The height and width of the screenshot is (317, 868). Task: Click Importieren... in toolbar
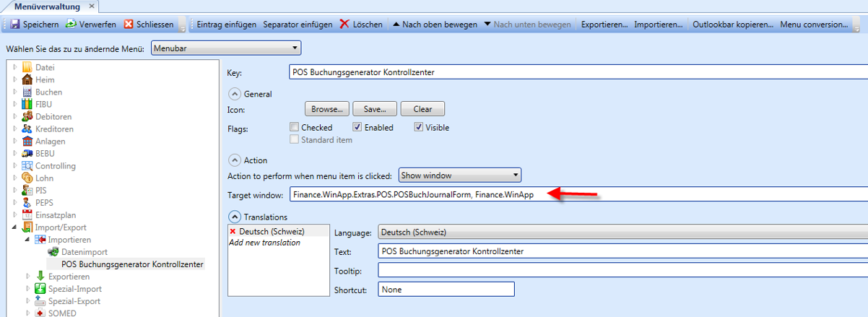(658, 25)
